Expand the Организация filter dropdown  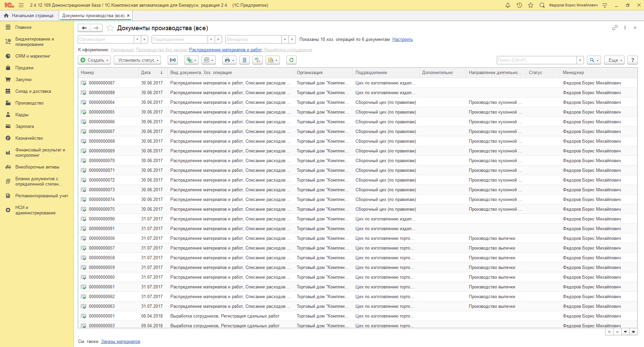(x=137, y=40)
